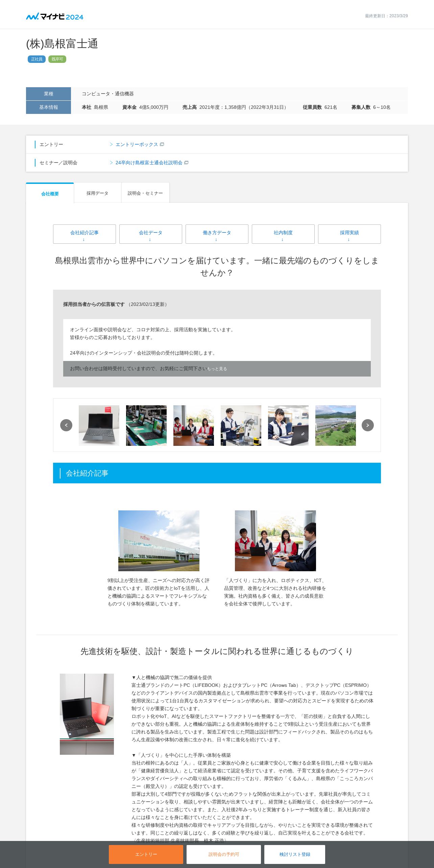
Task: Click the 既卒可 badge
Action: point(57,59)
